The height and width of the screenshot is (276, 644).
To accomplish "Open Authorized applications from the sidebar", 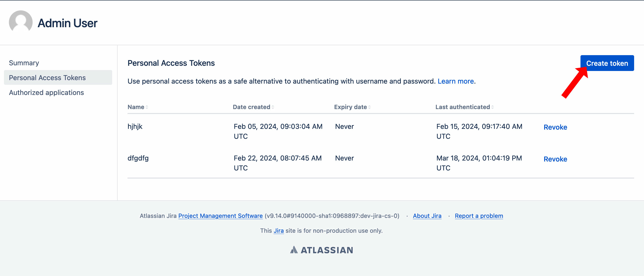I will 46,92.
